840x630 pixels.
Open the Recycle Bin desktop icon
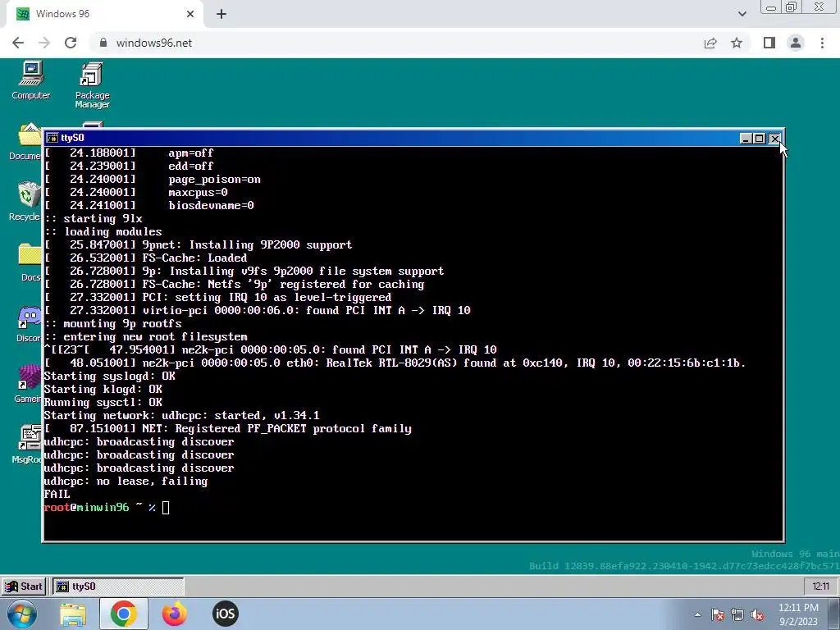coord(25,201)
